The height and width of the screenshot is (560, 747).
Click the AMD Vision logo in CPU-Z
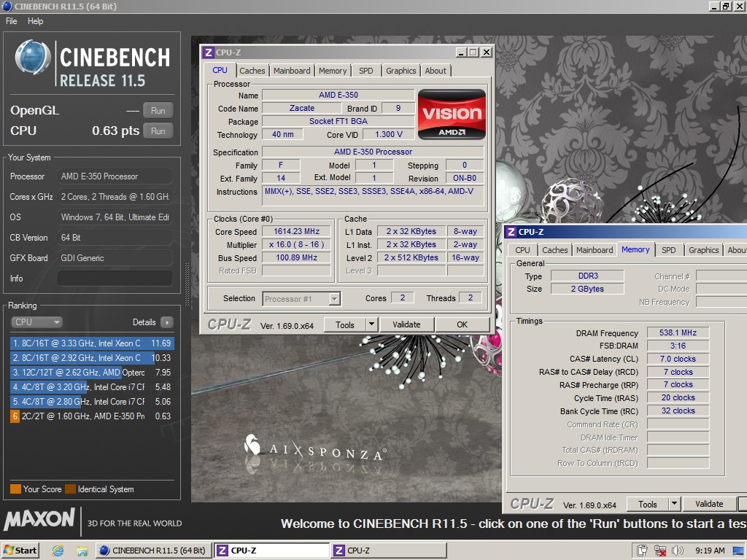point(452,114)
